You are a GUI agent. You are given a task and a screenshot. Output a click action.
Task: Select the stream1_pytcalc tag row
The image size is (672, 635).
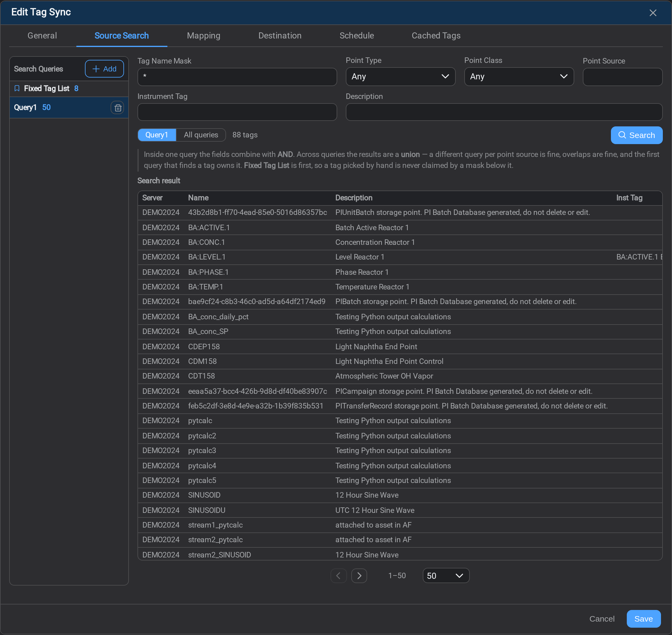point(400,525)
